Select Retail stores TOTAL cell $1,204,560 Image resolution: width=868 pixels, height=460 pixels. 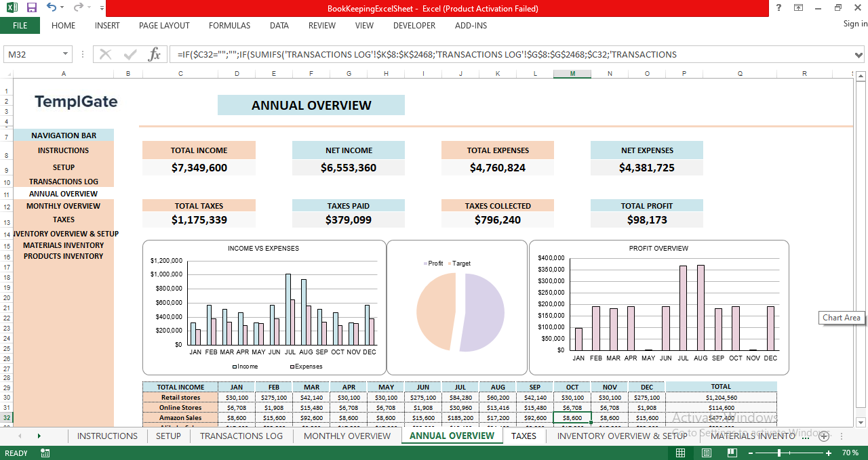point(722,398)
